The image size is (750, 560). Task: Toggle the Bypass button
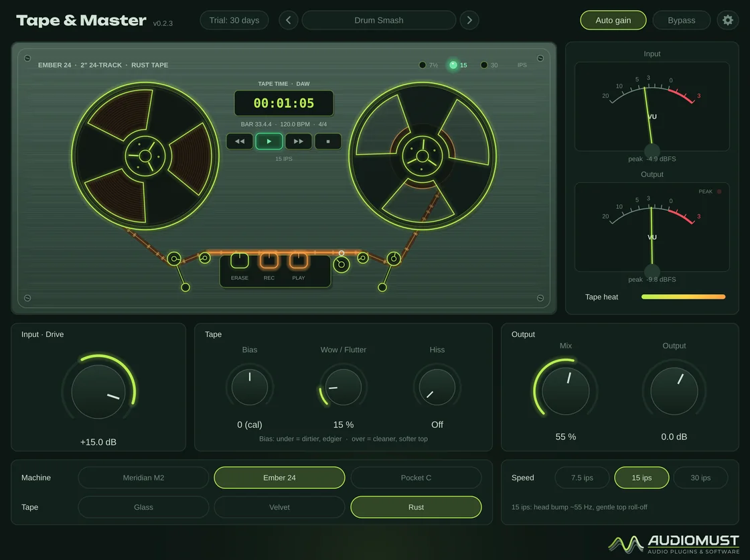[x=682, y=20]
